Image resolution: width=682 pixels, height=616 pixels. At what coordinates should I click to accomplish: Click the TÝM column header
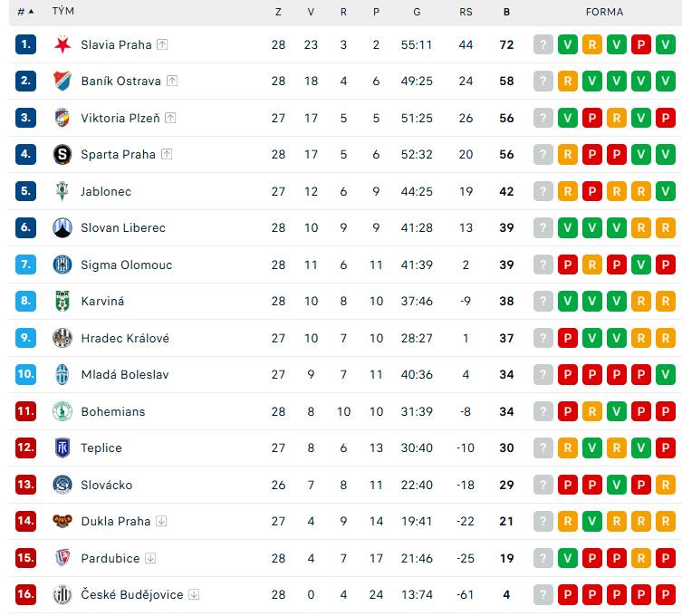(x=63, y=11)
